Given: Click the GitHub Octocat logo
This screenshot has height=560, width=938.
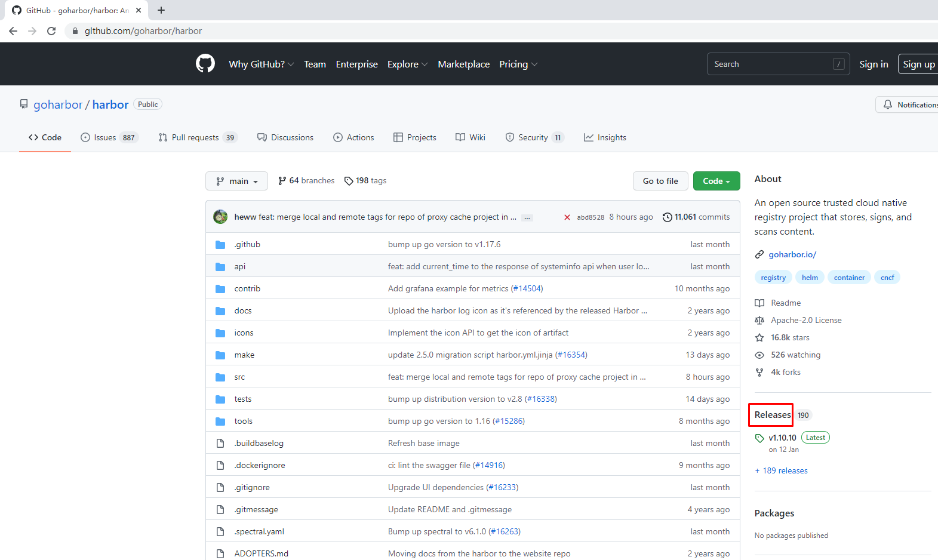Looking at the screenshot, I should 205,64.
